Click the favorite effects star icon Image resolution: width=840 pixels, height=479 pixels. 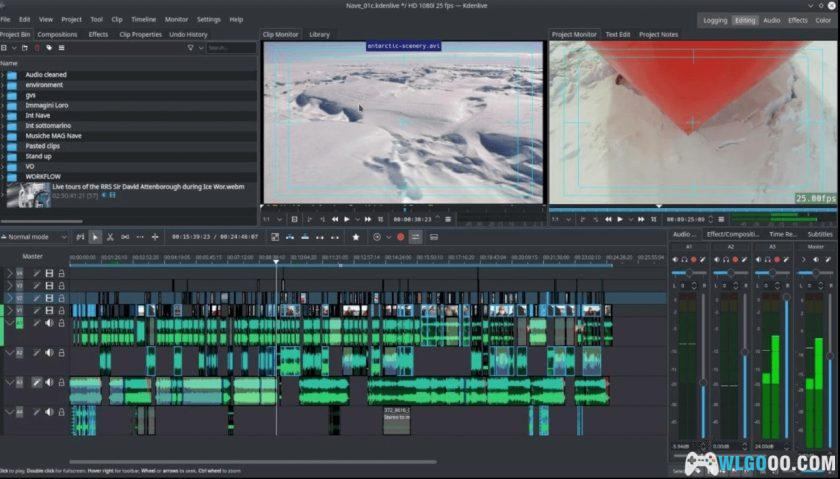pos(355,237)
